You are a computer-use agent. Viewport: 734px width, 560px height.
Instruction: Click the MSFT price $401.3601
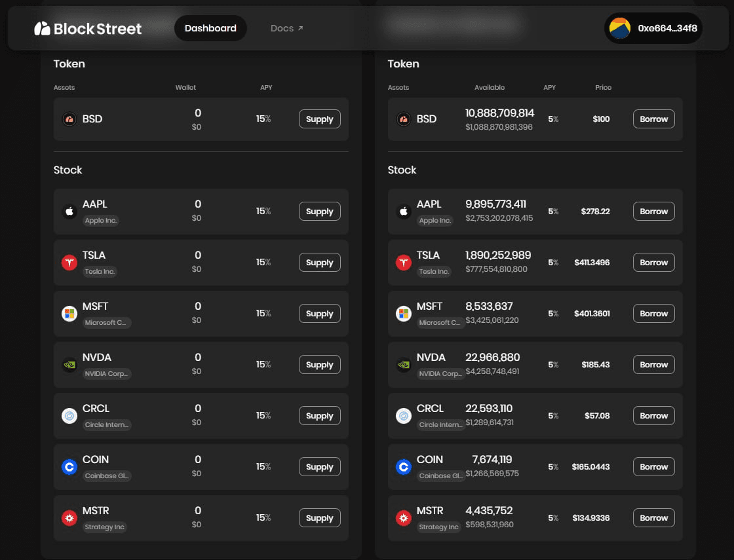[592, 314]
